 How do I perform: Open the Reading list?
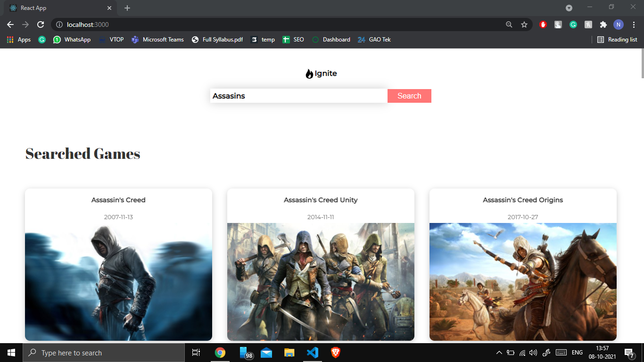coord(617,40)
